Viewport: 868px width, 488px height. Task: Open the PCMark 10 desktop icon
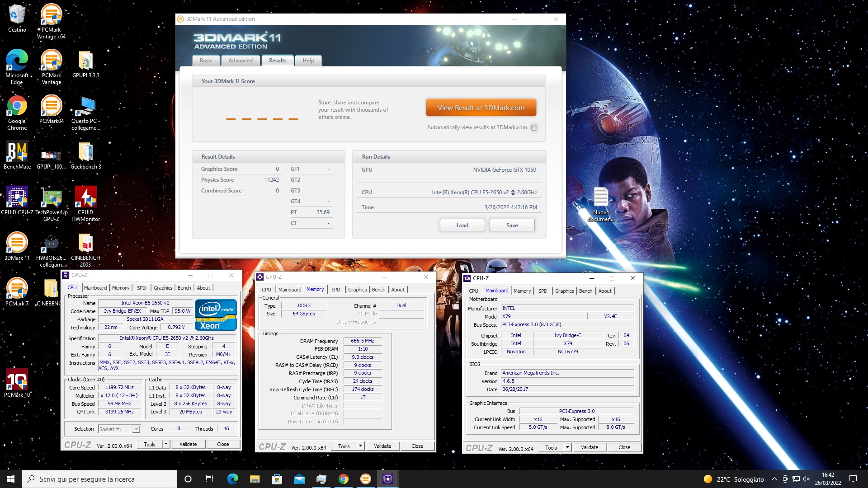[17, 383]
